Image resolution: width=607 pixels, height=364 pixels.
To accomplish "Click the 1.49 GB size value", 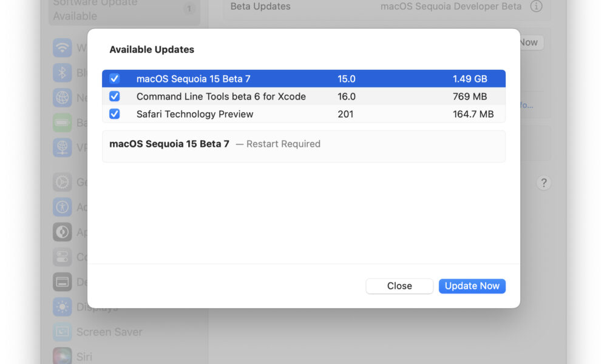I will (470, 79).
